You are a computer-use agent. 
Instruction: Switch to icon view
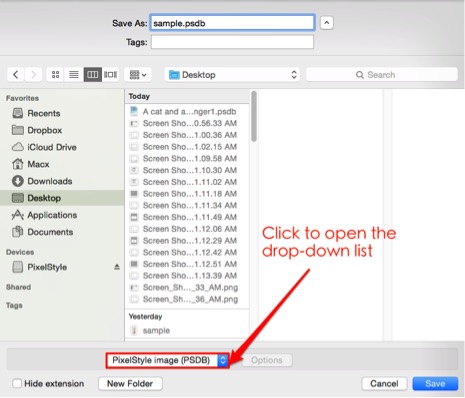click(x=56, y=75)
